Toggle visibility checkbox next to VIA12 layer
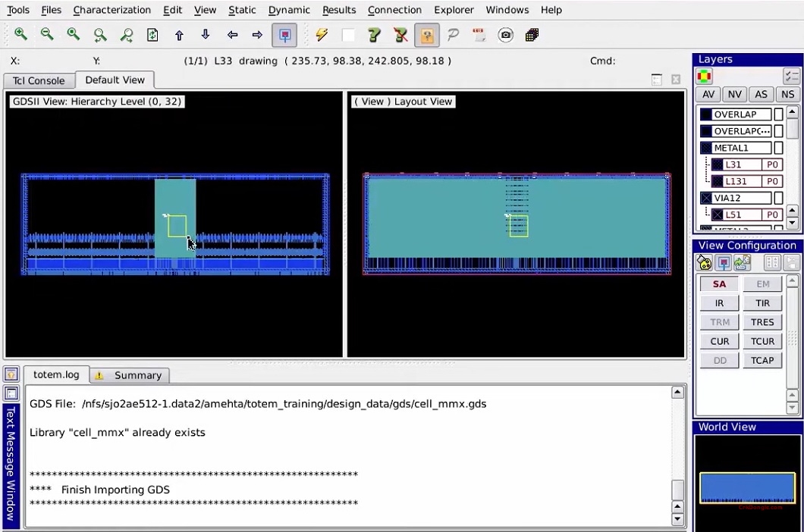The height and width of the screenshot is (532, 804). [x=779, y=196]
